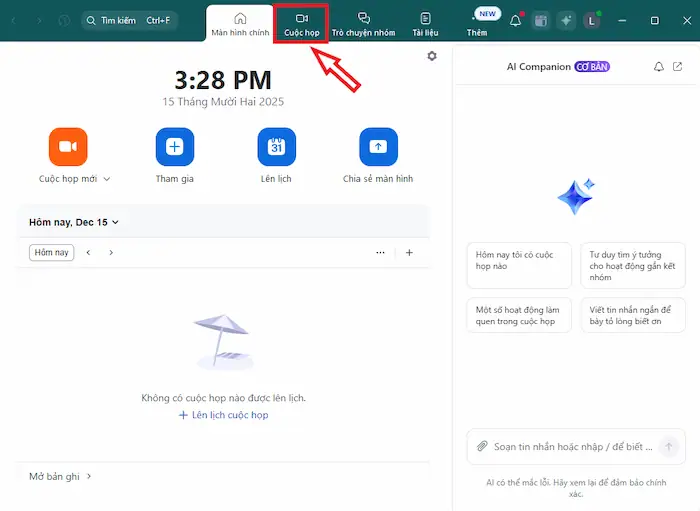Click the attachment paperclip in message box
The width and height of the screenshot is (700, 511).
coord(482,446)
